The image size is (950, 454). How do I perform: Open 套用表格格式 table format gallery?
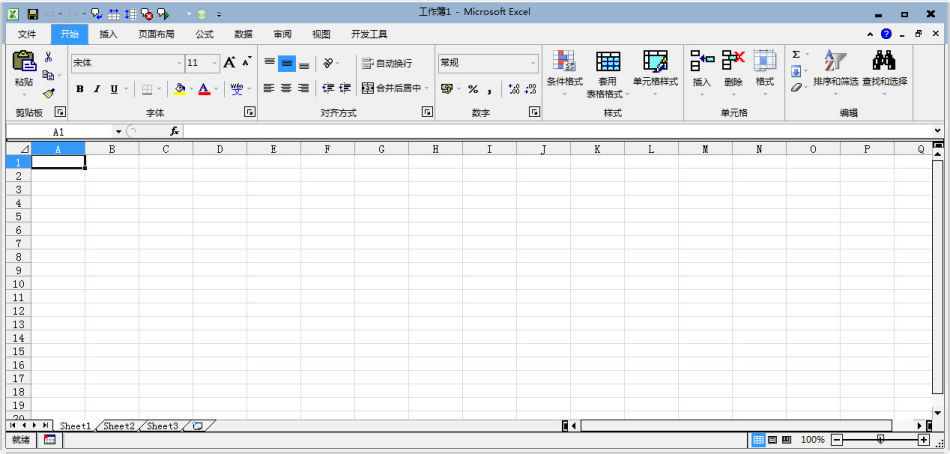608,74
